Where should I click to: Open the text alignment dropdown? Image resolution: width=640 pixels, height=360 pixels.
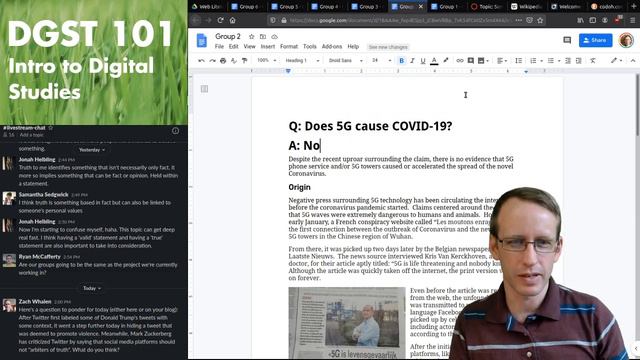coord(502,60)
